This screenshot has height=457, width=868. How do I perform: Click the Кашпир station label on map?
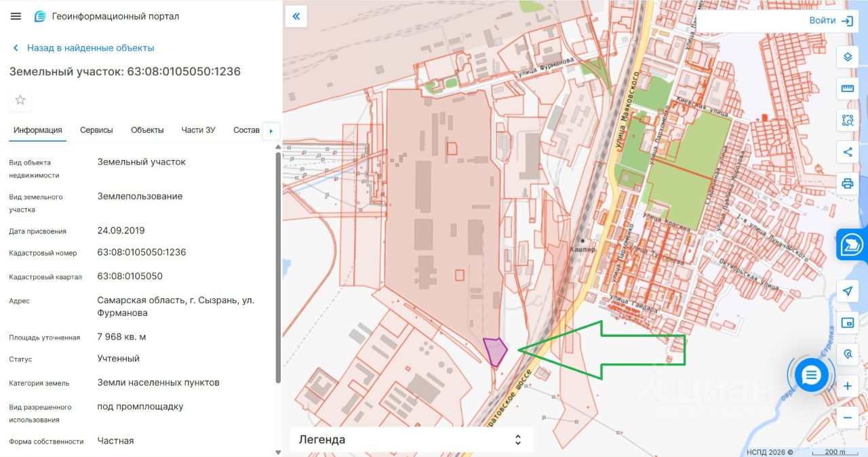click(x=582, y=250)
